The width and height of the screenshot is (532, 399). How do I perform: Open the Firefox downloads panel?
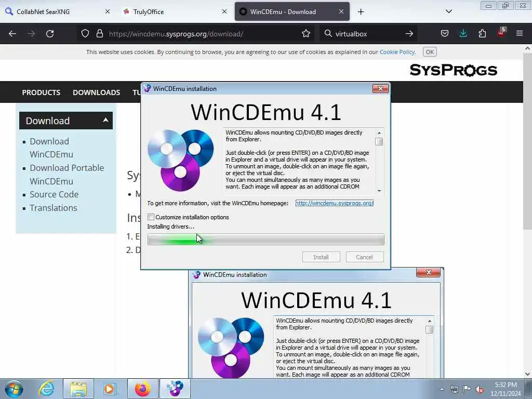click(x=463, y=34)
